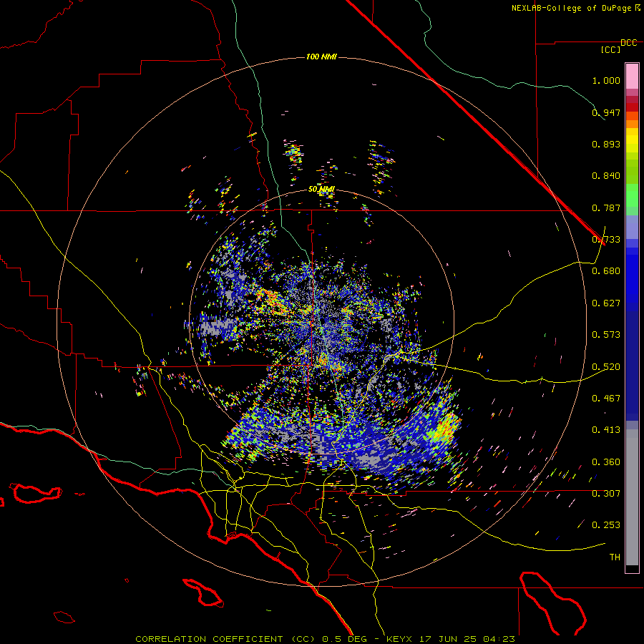
Task: Select the 0.787 legend value
Action: pos(606,208)
